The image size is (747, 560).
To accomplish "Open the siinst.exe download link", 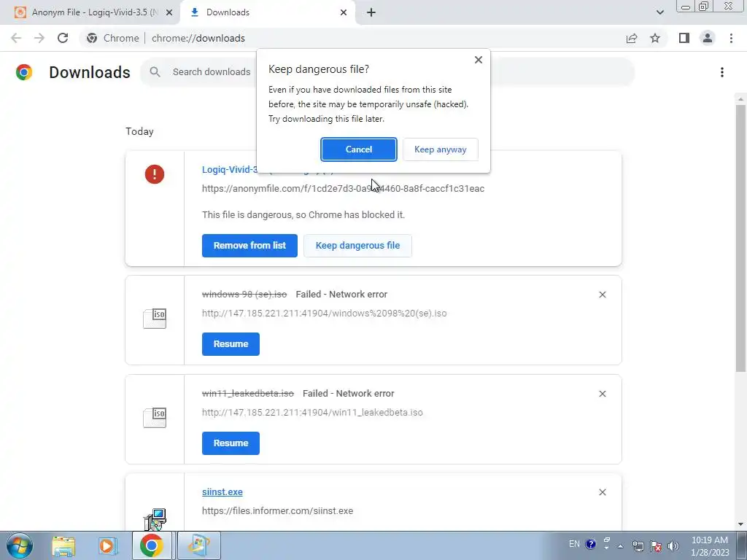I will pyautogui.click(x=222, y=492).
